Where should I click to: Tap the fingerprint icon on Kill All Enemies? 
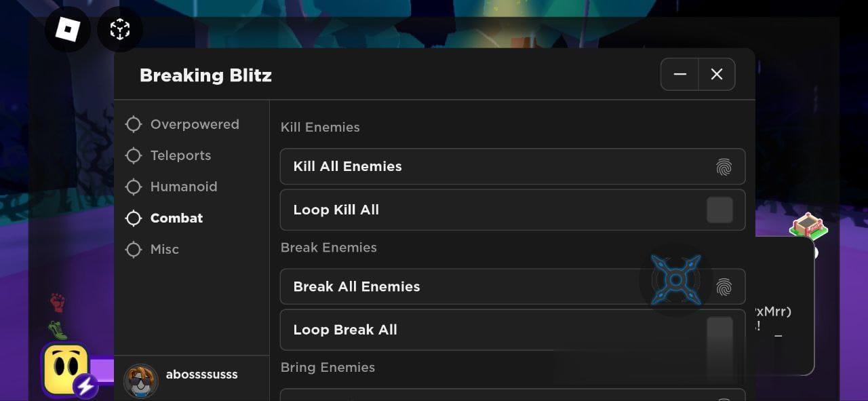(724, 167)
